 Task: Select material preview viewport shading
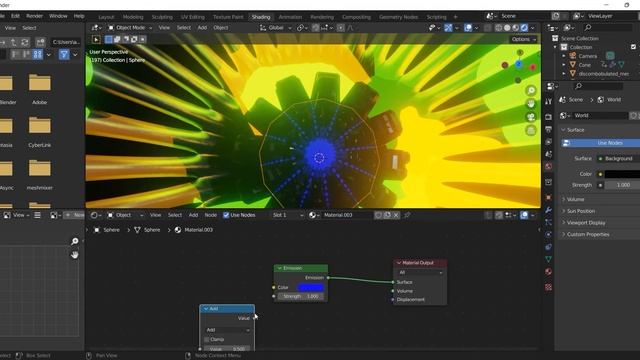tap(516, 28)
